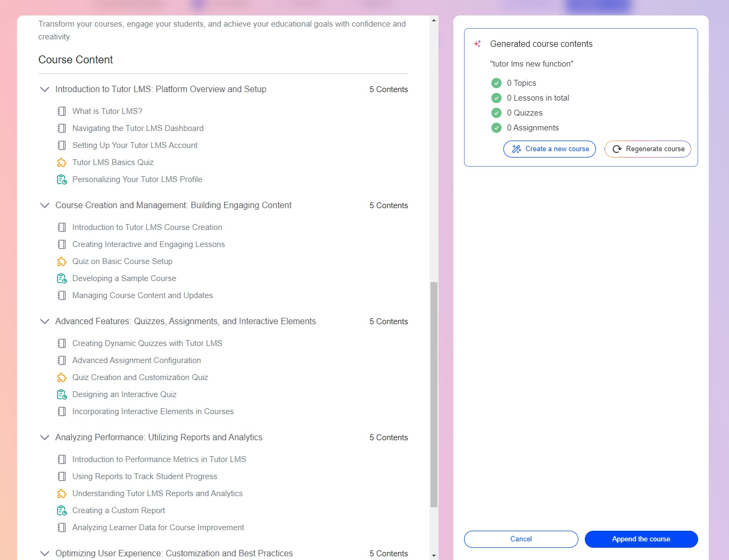Collapse Optimizing User Experience topic chevron
The height and width of the screenshot is (560, 729).
[x=45, y=554]
